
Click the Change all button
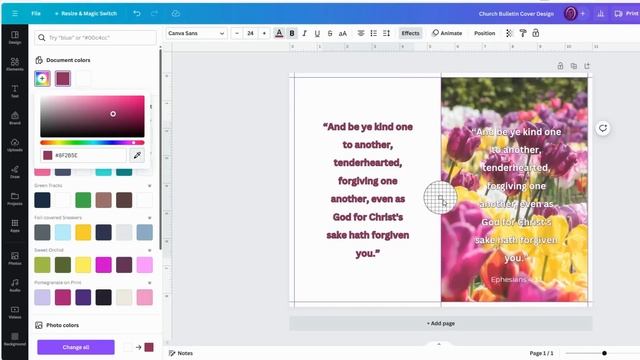pyautogui.click(x=76, y=347)
